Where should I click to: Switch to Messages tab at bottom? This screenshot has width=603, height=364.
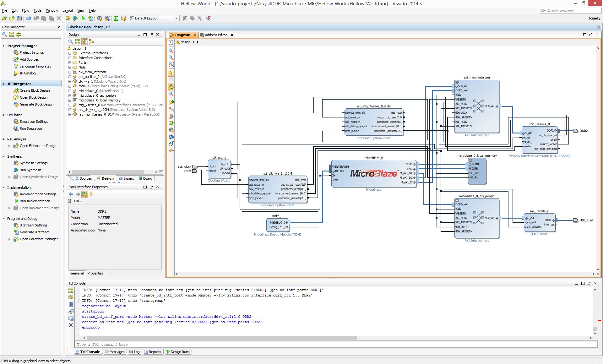click(114, 352)
